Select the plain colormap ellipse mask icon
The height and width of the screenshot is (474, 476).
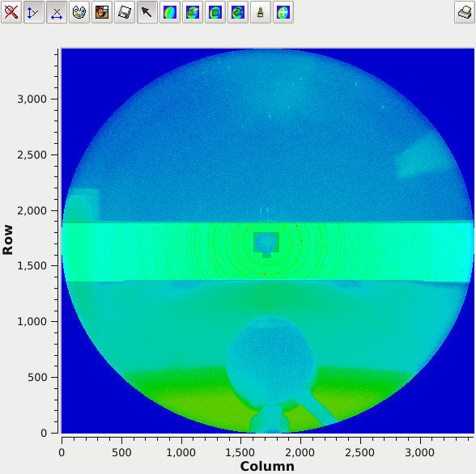tap(170, 12)
